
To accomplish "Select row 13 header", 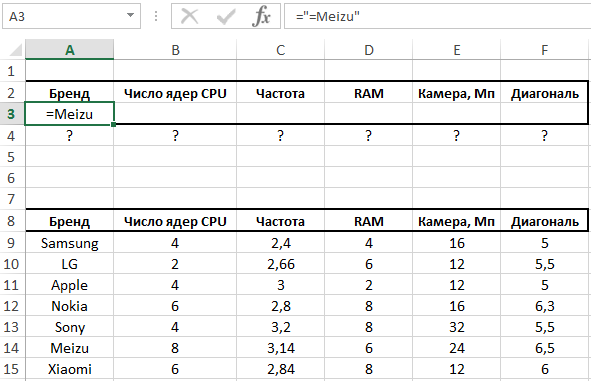I will coord(11,327).
